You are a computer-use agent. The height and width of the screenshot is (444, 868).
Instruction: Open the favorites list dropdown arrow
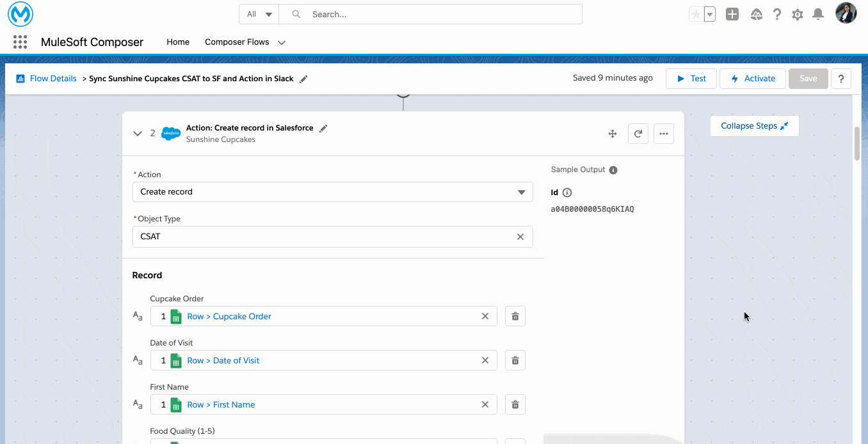click(709, 14)
